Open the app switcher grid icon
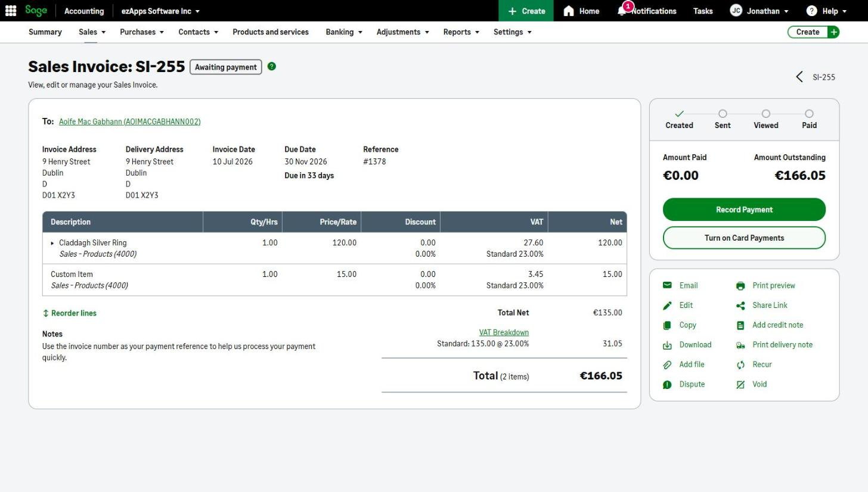The height and width of the screenshot is (492, 868). tap(11, 11)
